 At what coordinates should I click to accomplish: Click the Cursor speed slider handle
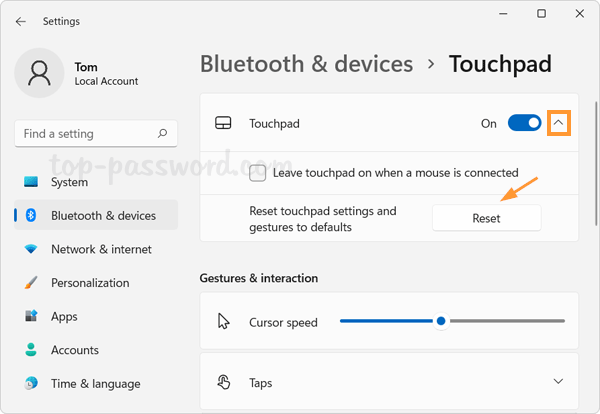[x=440, y=321]
